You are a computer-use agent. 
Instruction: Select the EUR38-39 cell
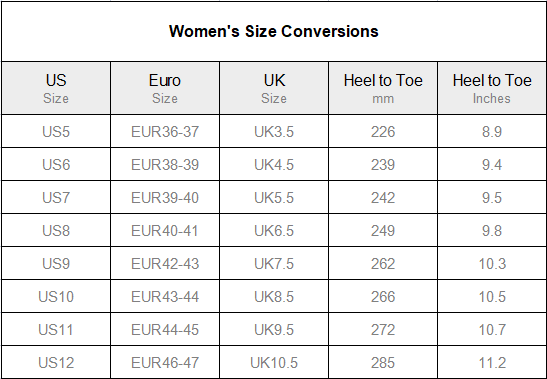tap(165, 164)
